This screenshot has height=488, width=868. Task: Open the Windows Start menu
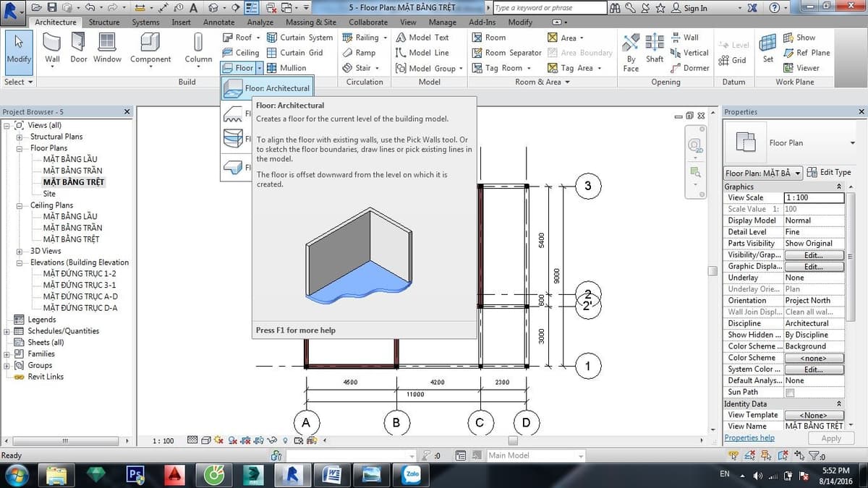point(17,474)
